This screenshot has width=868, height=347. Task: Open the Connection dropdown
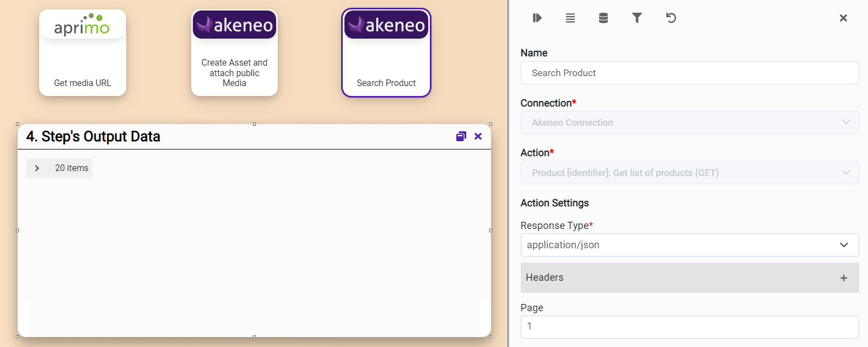click(x=689, y=122)
